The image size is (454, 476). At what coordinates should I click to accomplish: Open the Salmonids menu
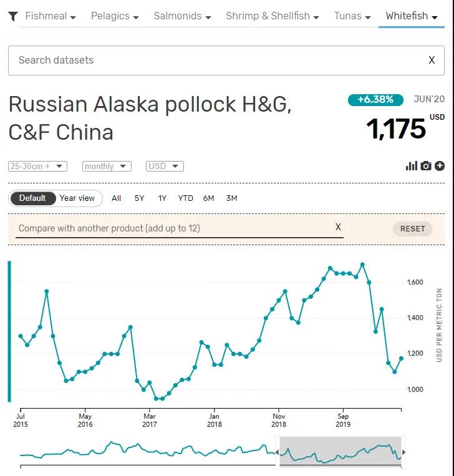pos(182,16)
